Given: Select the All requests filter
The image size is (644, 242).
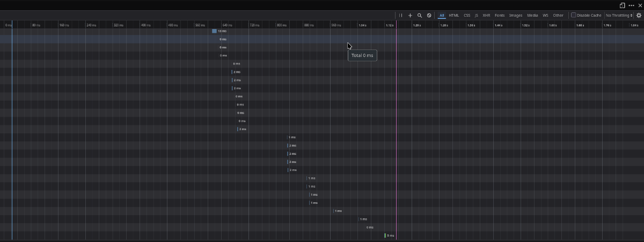Looking at the screenshot, I should pyautogui.click(x=442, y=16).
